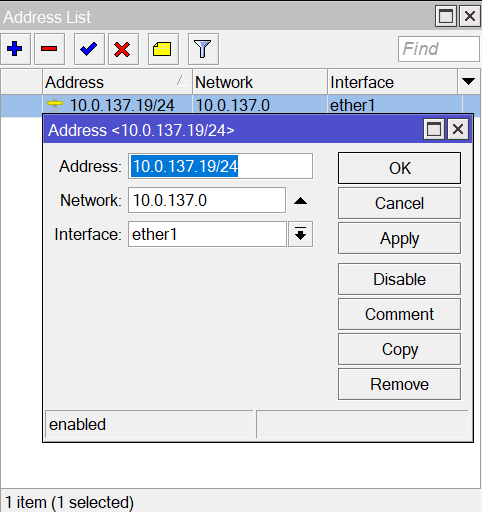Open the columns dropdown arrow beside Interface header
Screen dimensions: 482x512
(468, 82)
